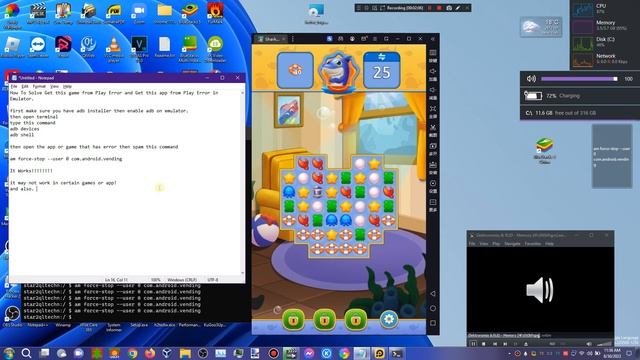Open the File menu in Notepad
Screen dimensions: 640x360
(x=13, y=87)
